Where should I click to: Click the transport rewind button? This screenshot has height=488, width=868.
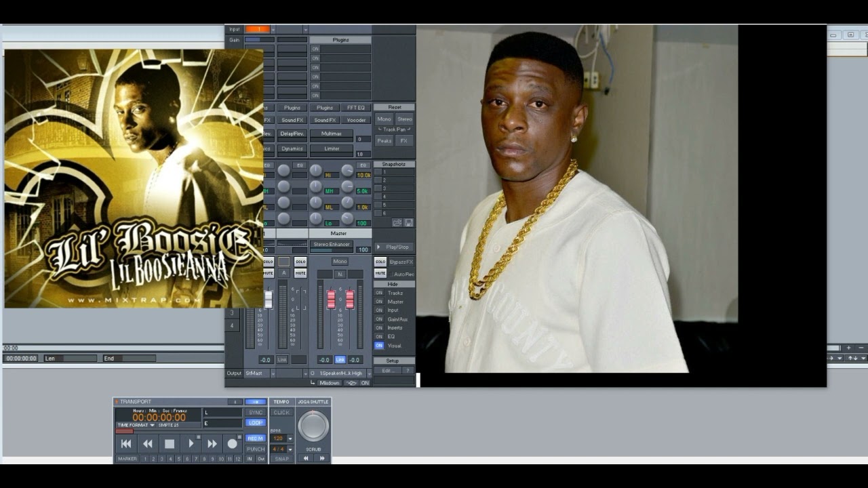tap(148, 444)
